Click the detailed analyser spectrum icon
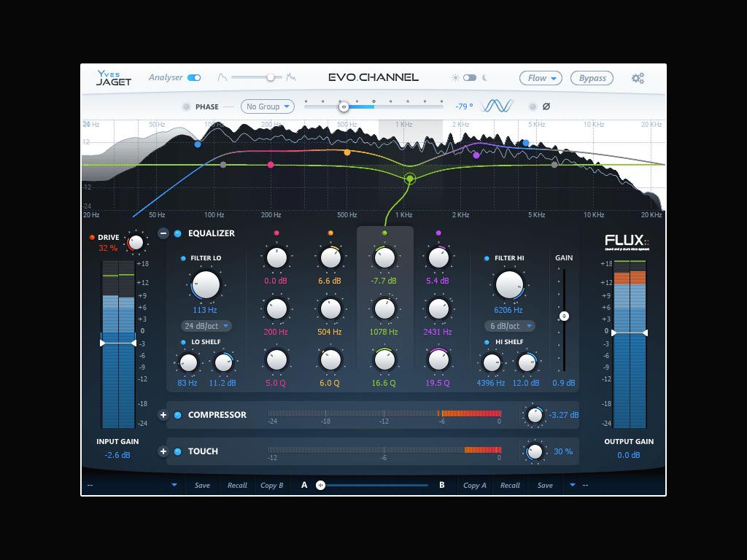Image resolution: width=747 pixels, height=560 pixels. click(x=290, y=77)
